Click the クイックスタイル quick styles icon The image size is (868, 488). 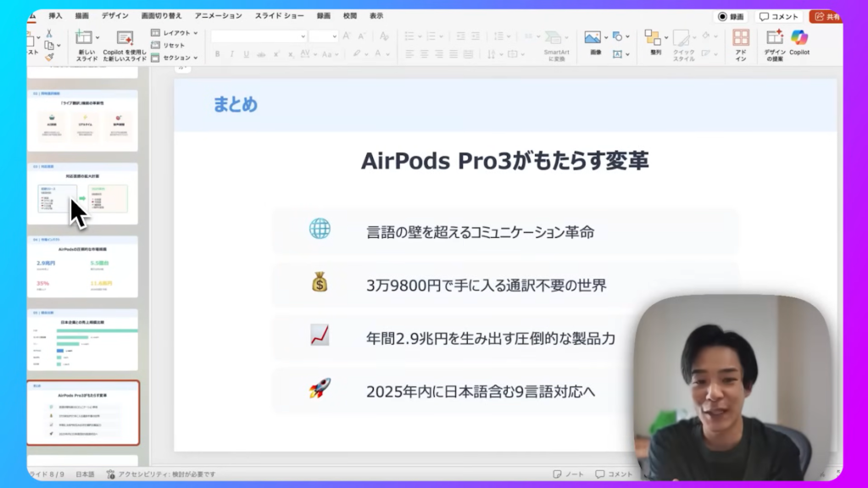click(682, 37)
